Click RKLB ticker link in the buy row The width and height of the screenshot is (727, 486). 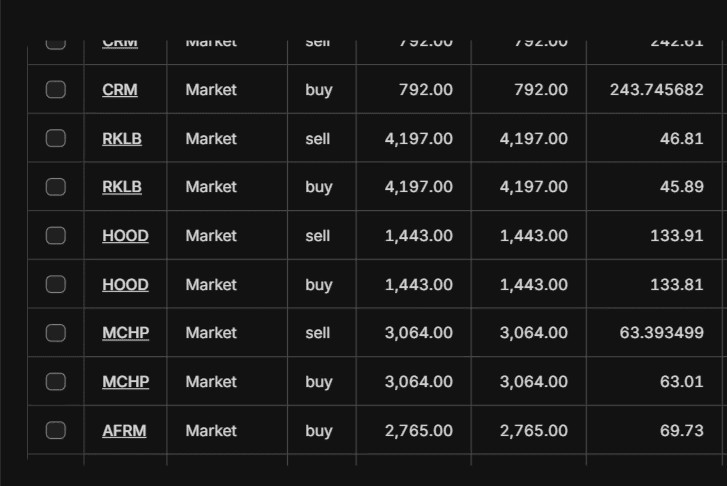tap(122, 187)
